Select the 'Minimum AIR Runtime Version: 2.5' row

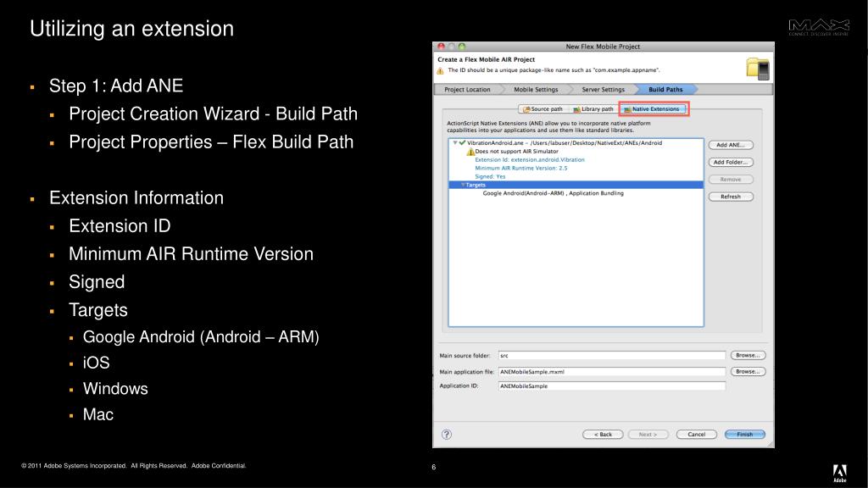tap(521, 169)
